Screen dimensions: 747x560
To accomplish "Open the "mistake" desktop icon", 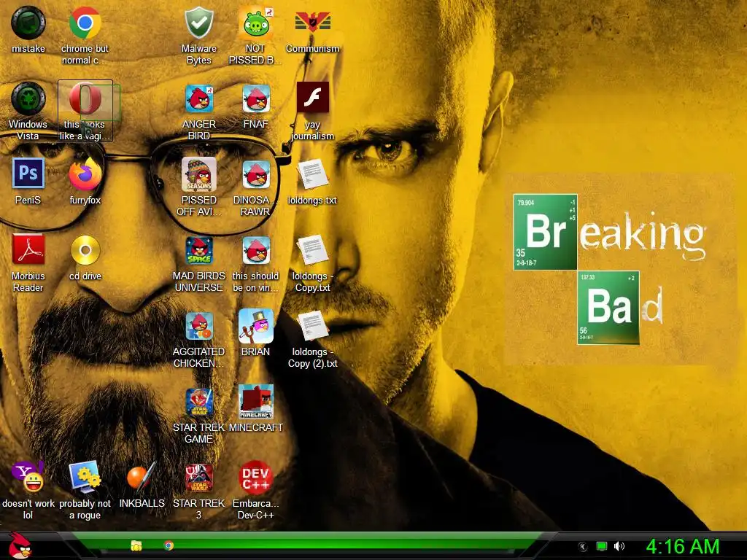I will click(28, 23).
